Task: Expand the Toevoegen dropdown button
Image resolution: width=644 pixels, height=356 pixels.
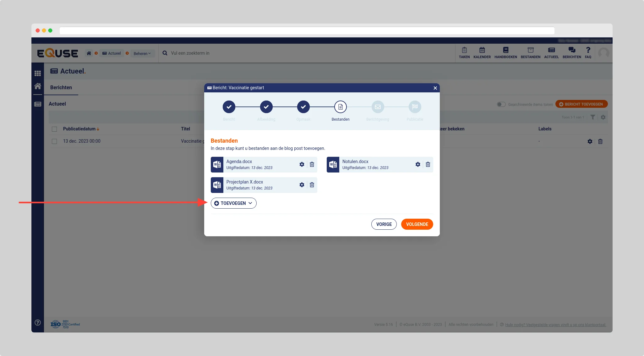Action: point(233,203)
